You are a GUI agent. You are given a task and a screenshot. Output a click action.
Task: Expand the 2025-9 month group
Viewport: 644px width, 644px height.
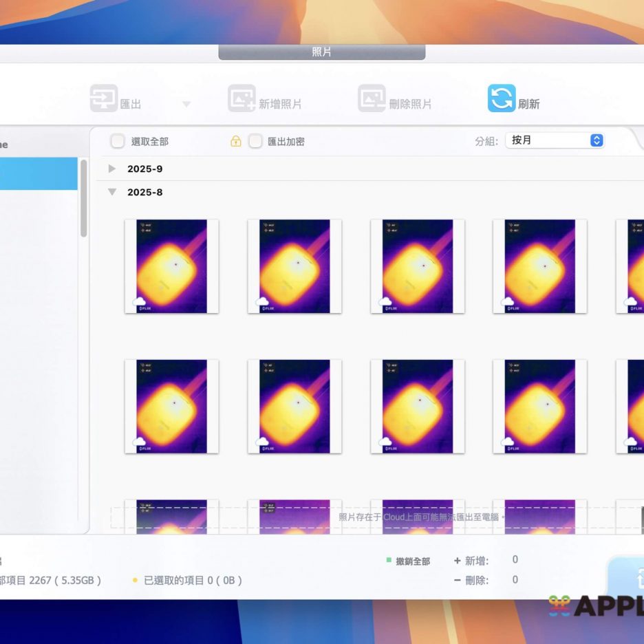coord(112,169)
